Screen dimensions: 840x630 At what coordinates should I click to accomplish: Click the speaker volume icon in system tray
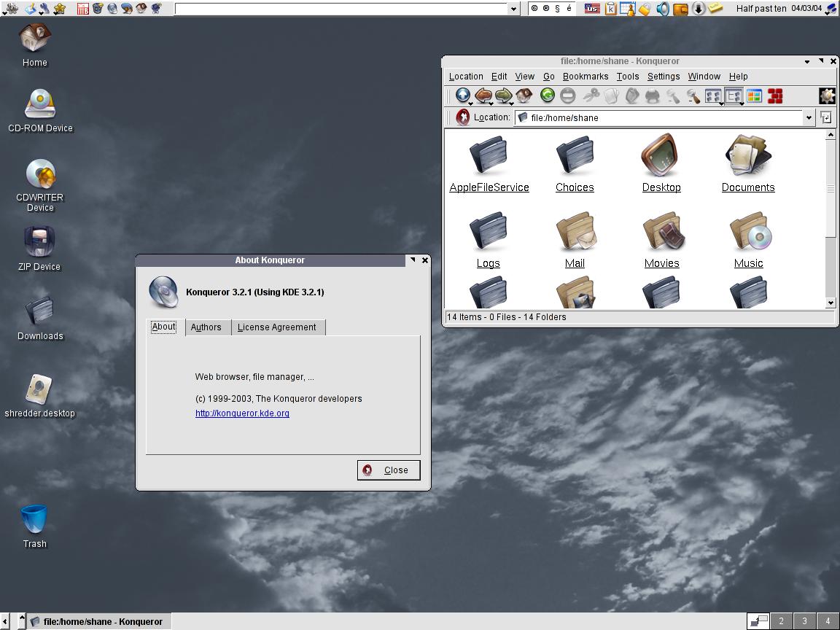662,8
